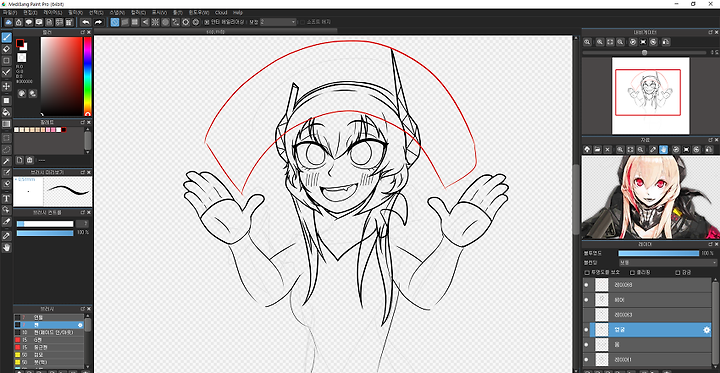Viewport: 720px width, 373px height.
Task: Hide the topmost layer in Layers panel
Action: coord(586,285)
